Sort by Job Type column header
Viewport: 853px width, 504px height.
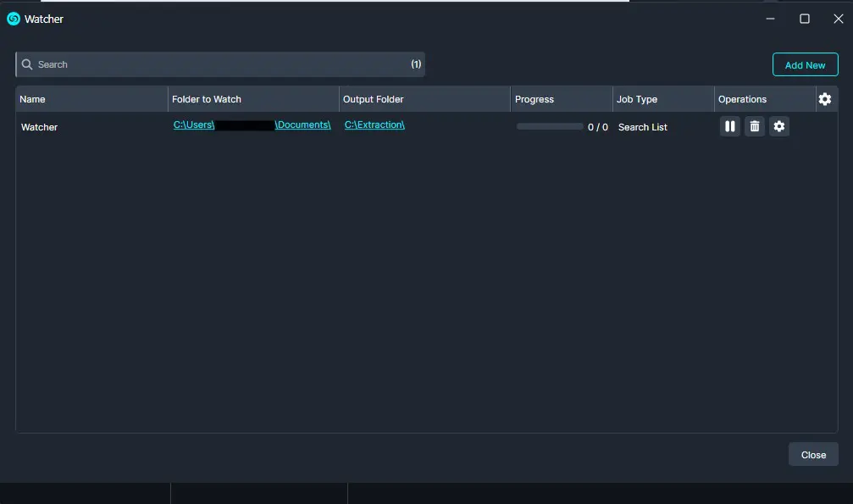click(663, 99)
